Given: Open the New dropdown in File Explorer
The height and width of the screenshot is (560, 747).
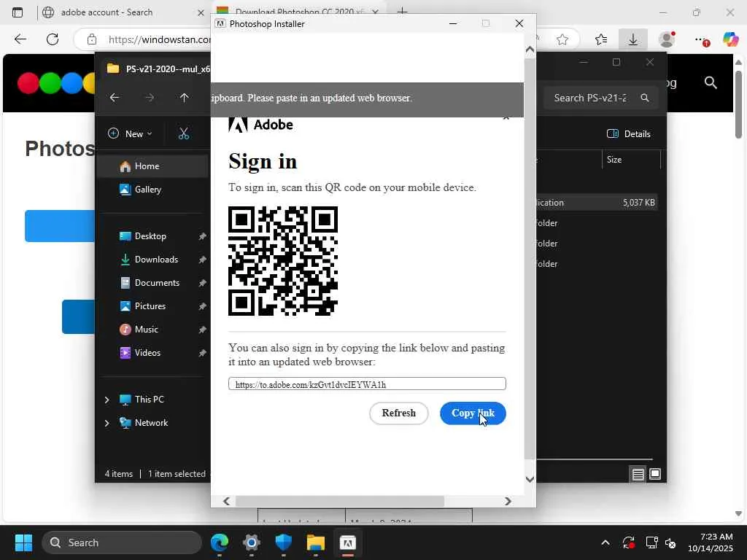Looking at the screenshot, I should click(x=130, y=134).
